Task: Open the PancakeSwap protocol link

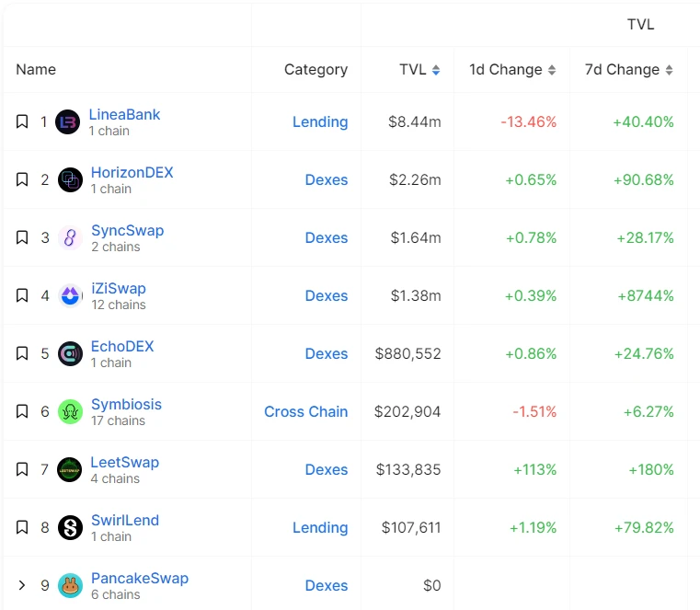Action: (x=140, y=579)
